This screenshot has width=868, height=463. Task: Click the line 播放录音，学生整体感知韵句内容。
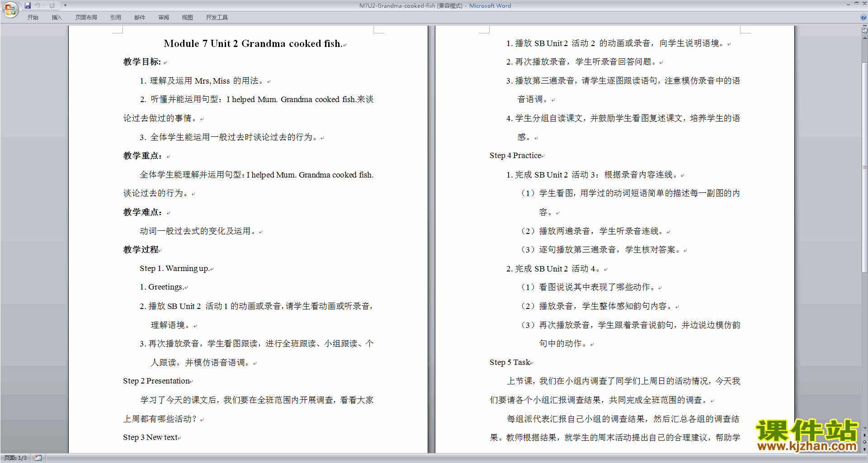598,306
